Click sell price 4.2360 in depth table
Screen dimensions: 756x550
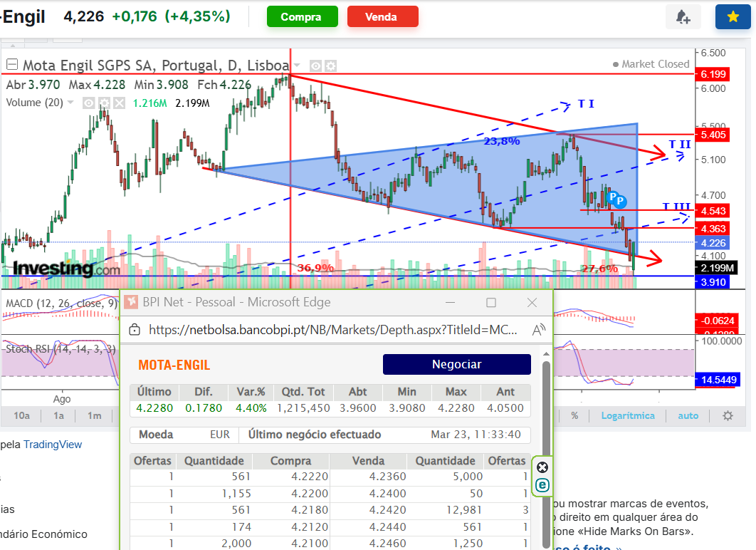coord(388,477)
